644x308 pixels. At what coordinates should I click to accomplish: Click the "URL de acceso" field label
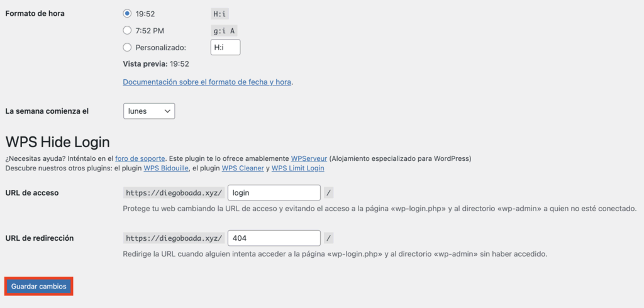pos(31,193)
